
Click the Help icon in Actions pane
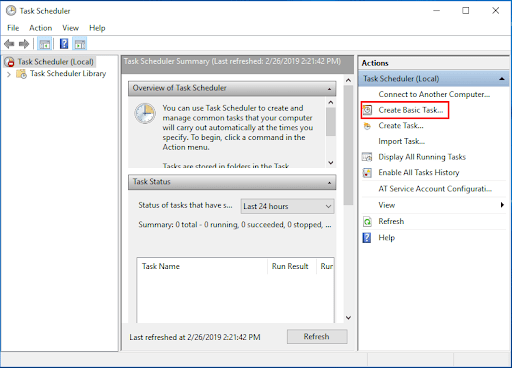367,238
